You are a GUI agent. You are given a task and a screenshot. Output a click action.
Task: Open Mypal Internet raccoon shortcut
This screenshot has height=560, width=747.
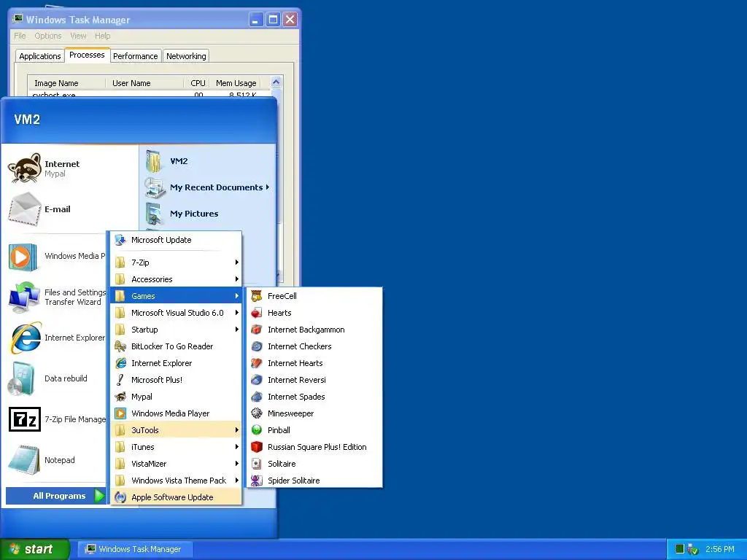[x=70, y=168]
